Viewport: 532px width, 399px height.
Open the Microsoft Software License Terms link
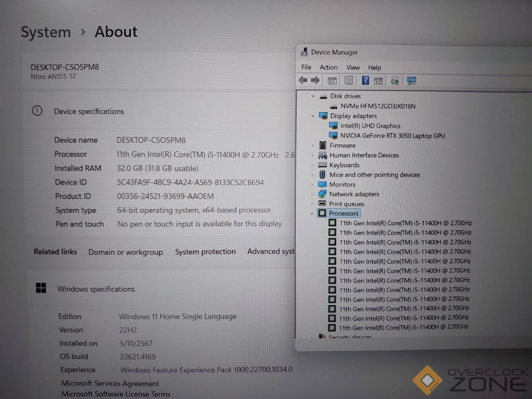116,394
